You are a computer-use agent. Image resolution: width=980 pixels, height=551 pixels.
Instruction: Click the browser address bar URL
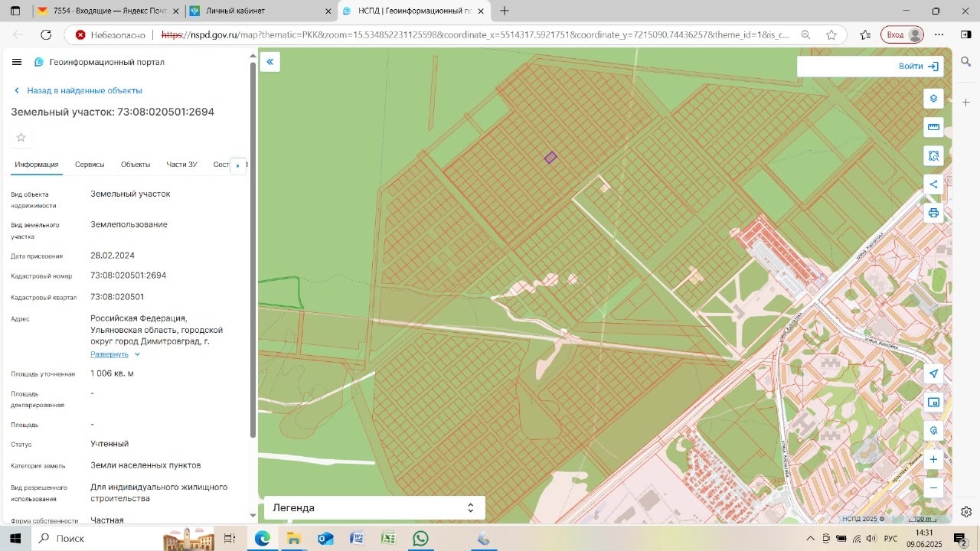475,34
